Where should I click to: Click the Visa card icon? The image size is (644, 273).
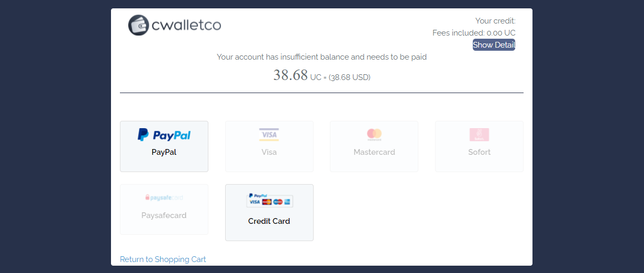269,135
